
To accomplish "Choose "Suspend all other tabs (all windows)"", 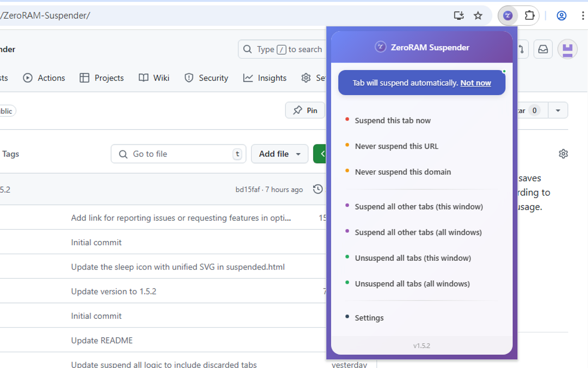I will 422,233.
